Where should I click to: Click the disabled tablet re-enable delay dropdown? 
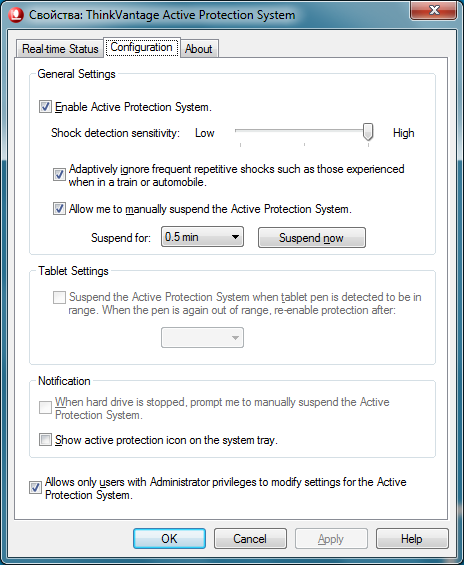202,338
